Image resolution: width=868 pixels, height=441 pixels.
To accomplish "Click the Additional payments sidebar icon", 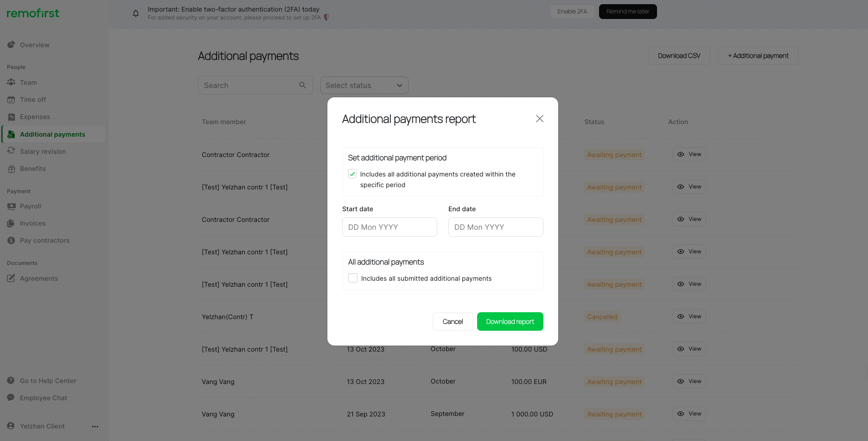I will click(x=11, y=134).
